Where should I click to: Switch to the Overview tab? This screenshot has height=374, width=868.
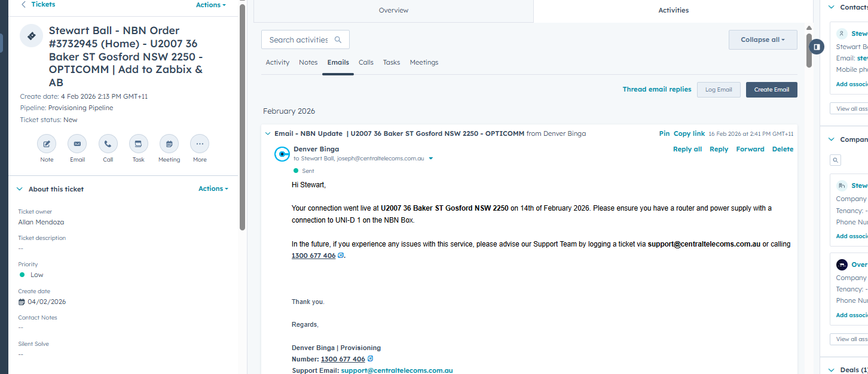(x=393, y=10)
